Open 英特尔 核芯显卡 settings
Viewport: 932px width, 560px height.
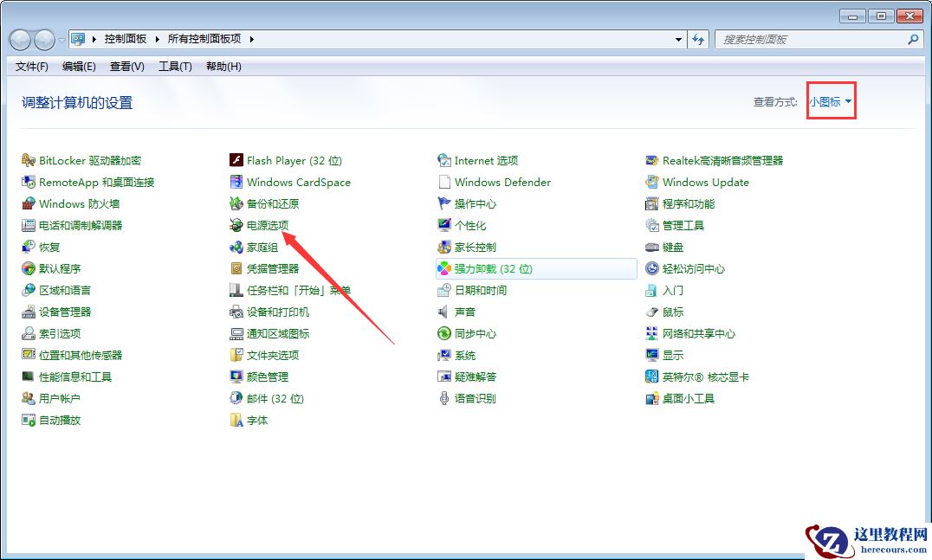pyautogui.click(x=706, y=377)
